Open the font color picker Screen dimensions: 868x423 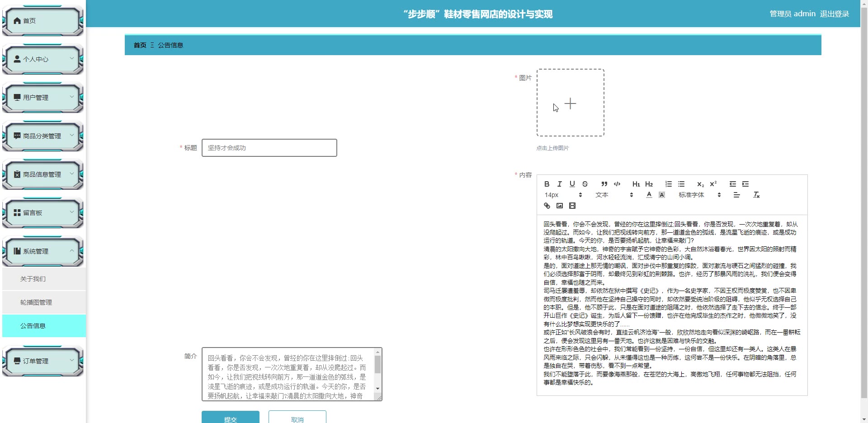(649, 195)
